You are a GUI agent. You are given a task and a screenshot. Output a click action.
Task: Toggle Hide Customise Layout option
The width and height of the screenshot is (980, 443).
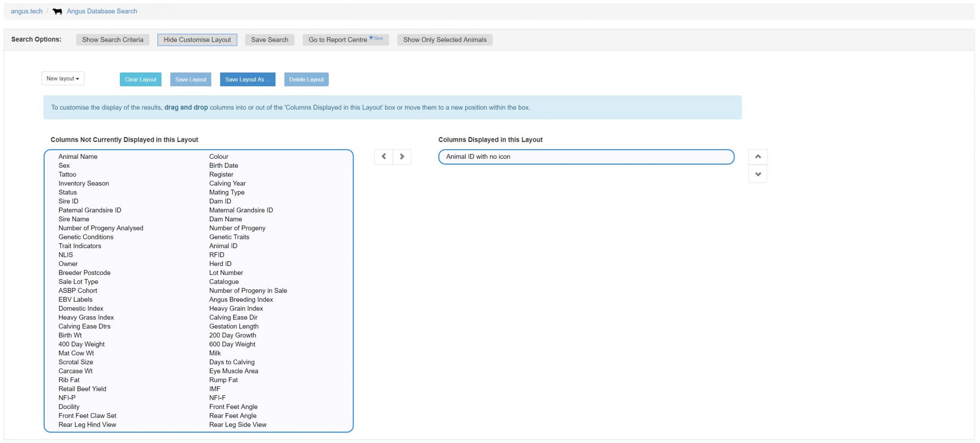pyautogui.click(x=197, y=40)
